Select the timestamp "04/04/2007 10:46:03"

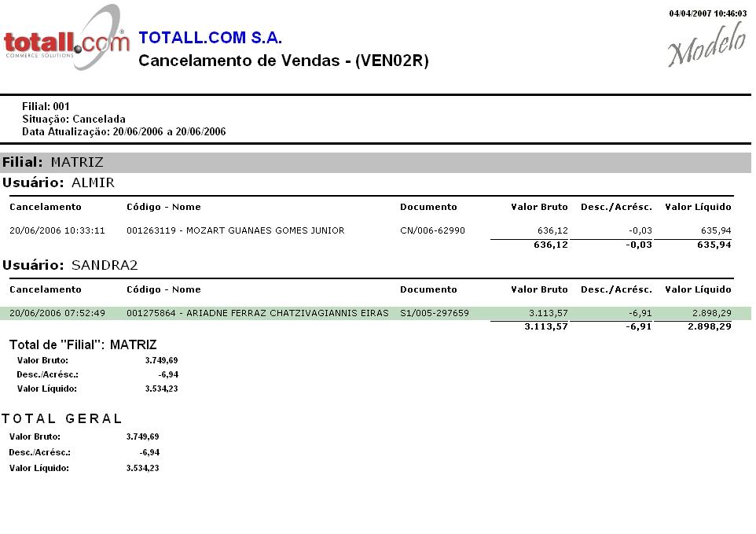pyautogui.click(x=708, y=13)
